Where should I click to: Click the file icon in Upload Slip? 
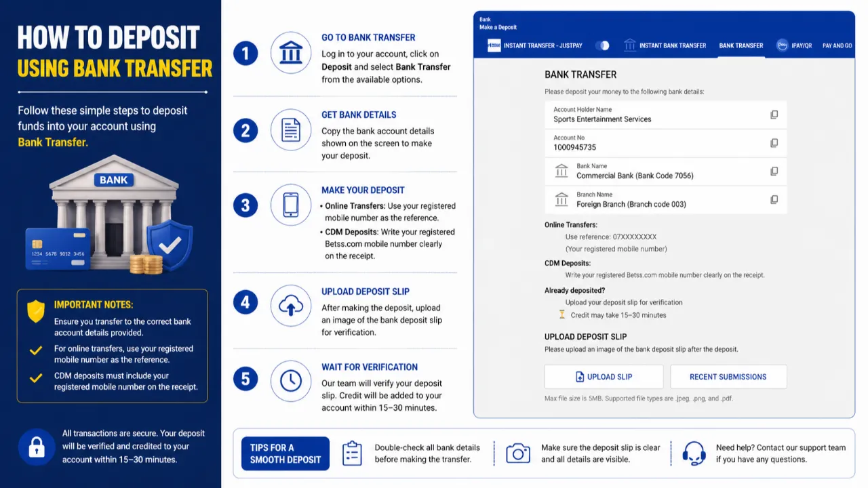click(580, 377)
